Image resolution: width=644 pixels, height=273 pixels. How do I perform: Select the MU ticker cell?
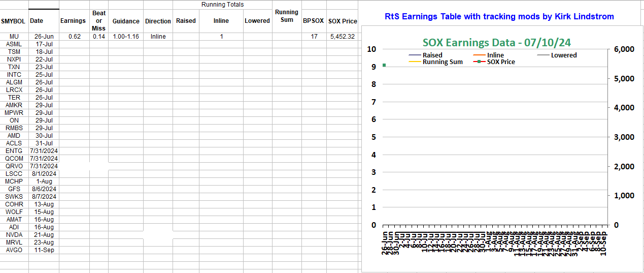(14, 37)
